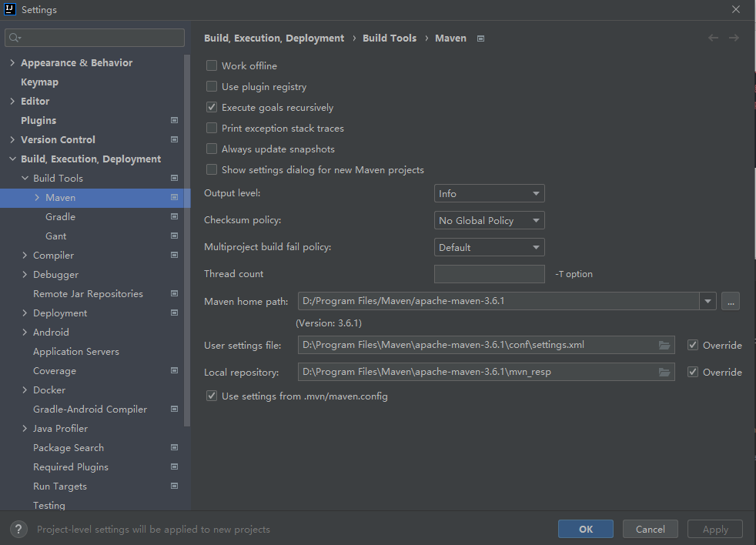Toggle Show settings dialog for new Maven projects

pyautogui.click(x=212, y=169)
